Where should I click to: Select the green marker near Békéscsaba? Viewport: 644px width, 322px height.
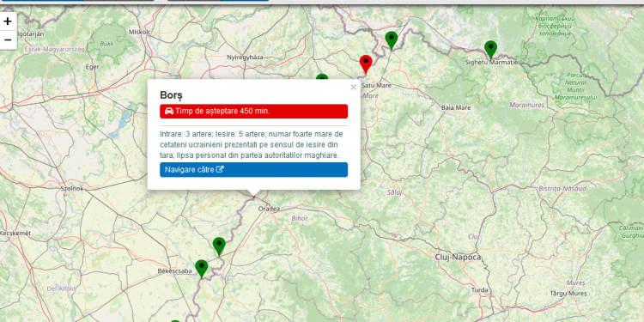tap(201, 269)
